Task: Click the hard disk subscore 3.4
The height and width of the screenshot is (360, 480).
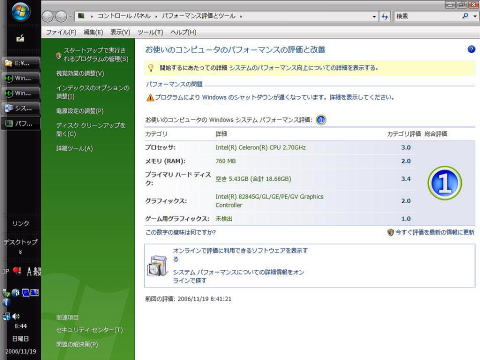Action: point(406,179)
